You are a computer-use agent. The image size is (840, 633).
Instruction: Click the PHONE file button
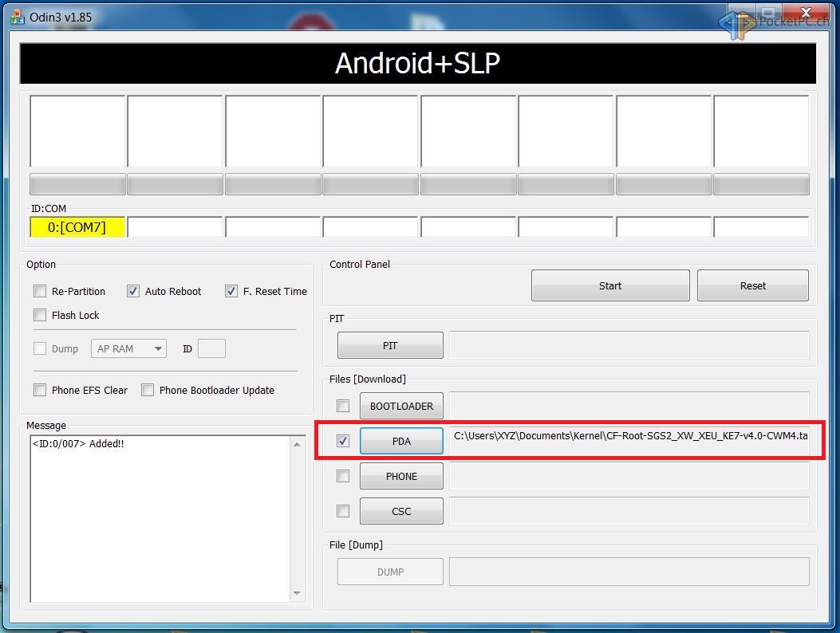pyautogui.click(x=401, y=476)
